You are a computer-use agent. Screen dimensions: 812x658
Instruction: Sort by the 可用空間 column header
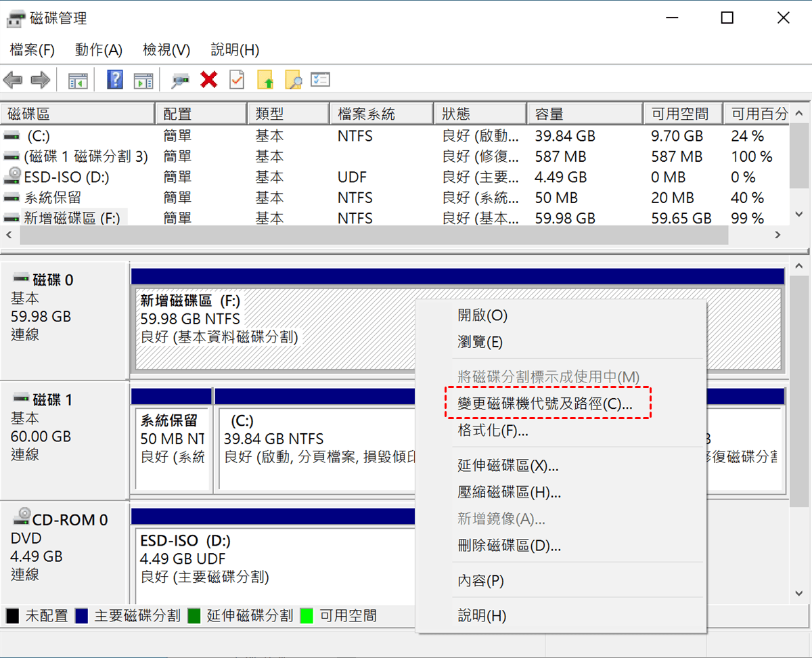click(683, 114)
